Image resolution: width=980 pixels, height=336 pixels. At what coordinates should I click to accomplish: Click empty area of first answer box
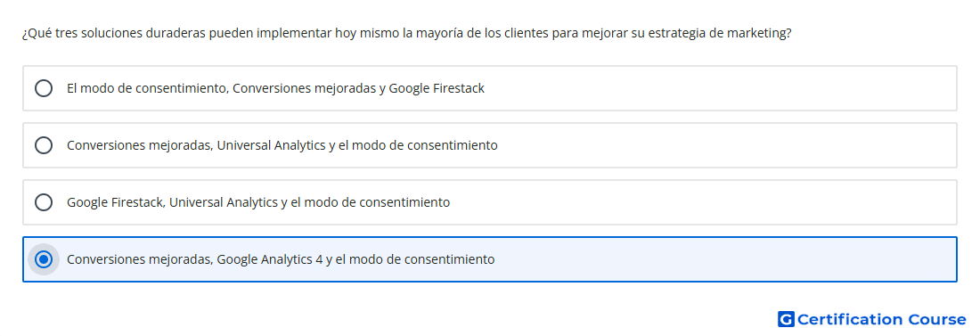719,88
